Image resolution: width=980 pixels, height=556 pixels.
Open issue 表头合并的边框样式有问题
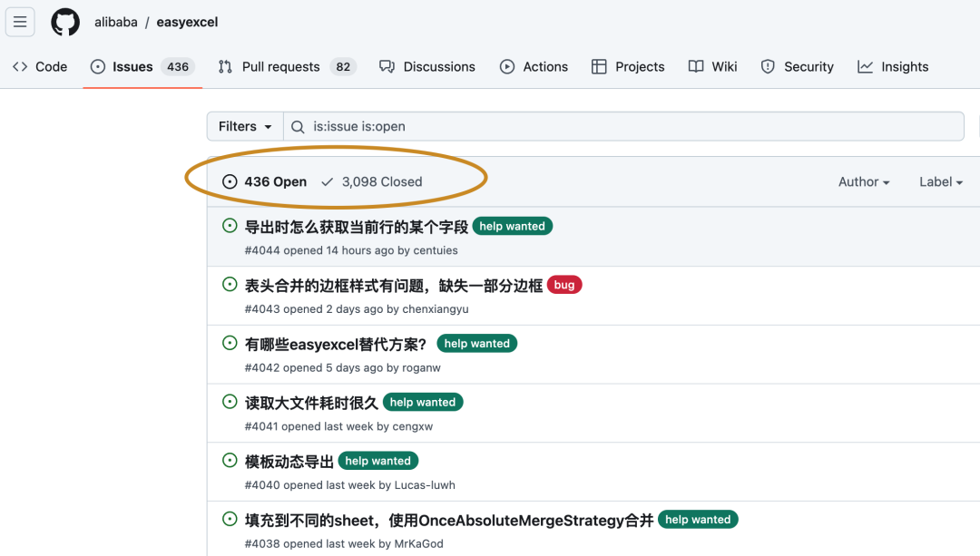click(393, 286)
